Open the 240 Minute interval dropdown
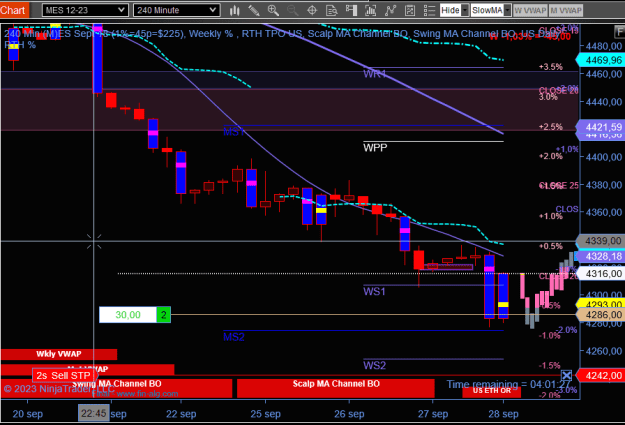 [x=177, y=10]
